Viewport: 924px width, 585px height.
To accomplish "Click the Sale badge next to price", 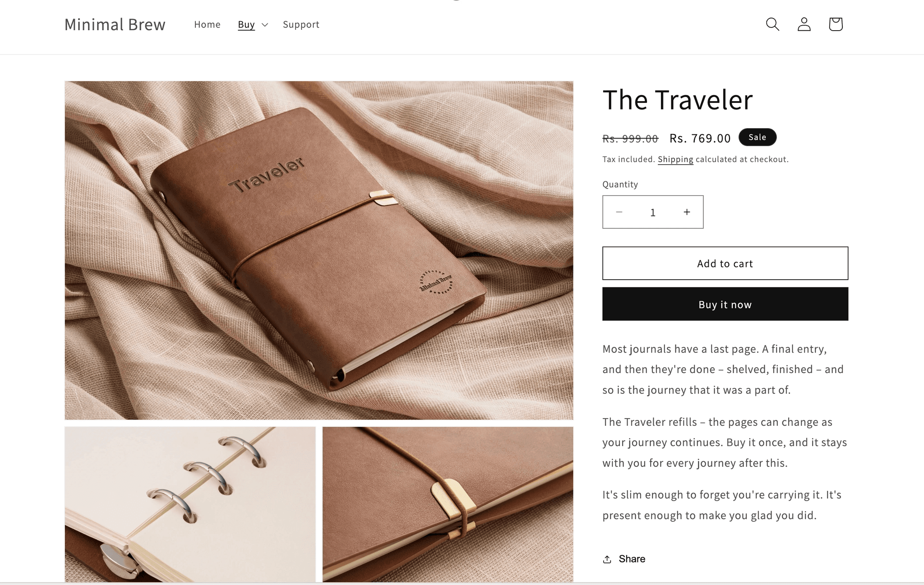I will pos(758,137).
